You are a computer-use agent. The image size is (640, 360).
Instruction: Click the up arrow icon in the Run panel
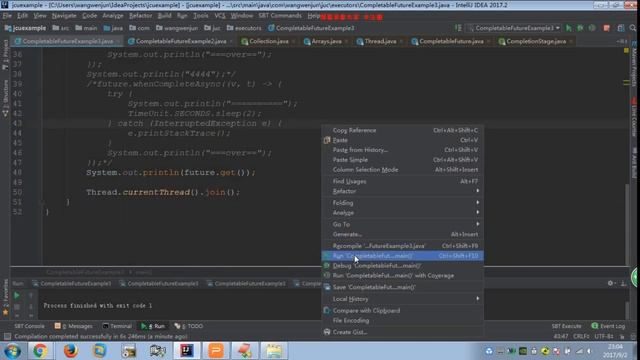31,295
